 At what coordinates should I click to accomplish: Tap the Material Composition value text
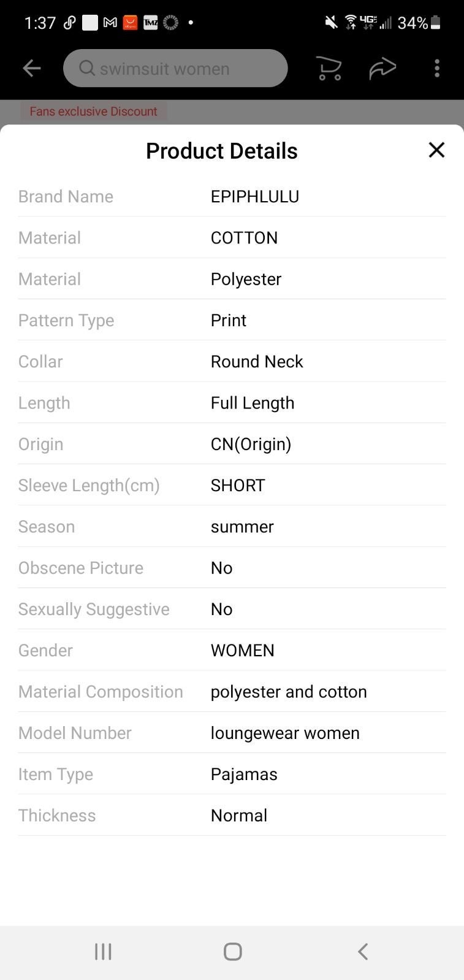pos(289,692)
